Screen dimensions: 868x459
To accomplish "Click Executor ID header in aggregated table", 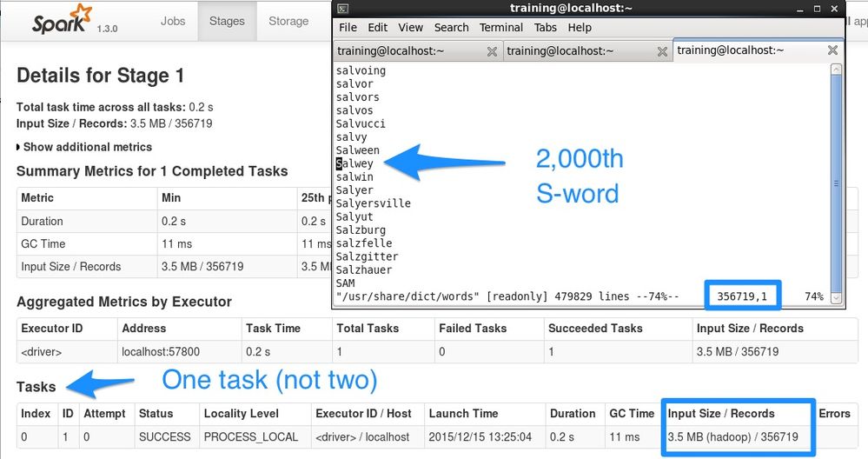I will pyautogui.click(x=52, y=329).
